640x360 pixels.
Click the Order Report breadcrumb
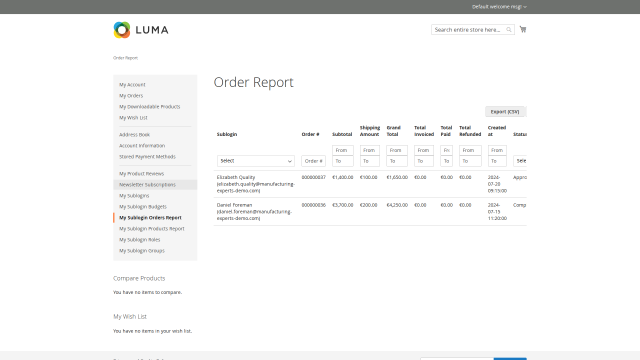[125, 58]
